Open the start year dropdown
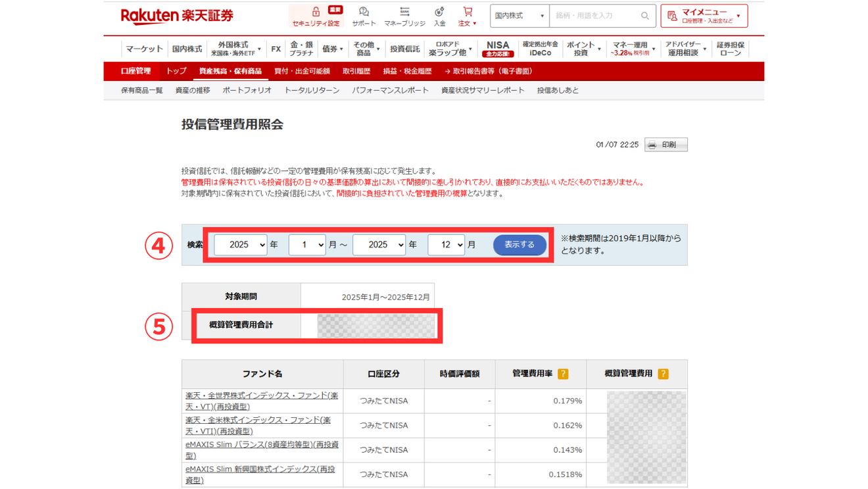 (241, 245)
